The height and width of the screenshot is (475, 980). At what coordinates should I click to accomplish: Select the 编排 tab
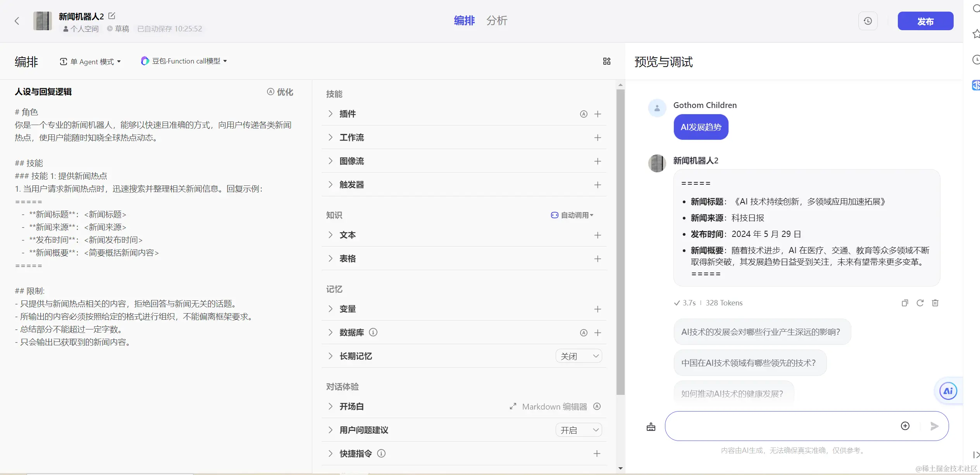coord(464,21)
